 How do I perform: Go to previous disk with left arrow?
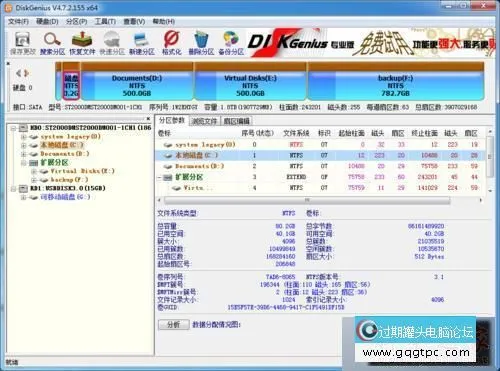click(x=18, y=73)
